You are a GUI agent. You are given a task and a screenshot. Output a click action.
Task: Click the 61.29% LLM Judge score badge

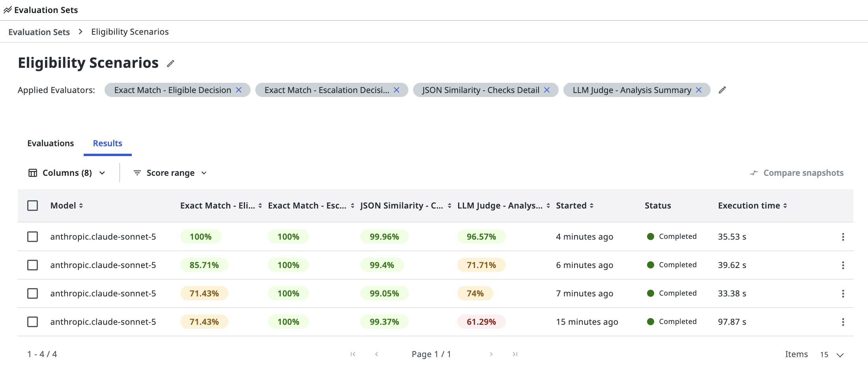tap(481, 322)
